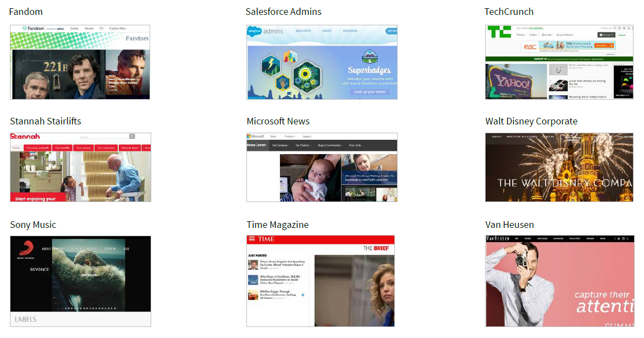644x338 pixels.
Task: Open the Walt Disney Corporate title
Action: (x=531, y=121)
